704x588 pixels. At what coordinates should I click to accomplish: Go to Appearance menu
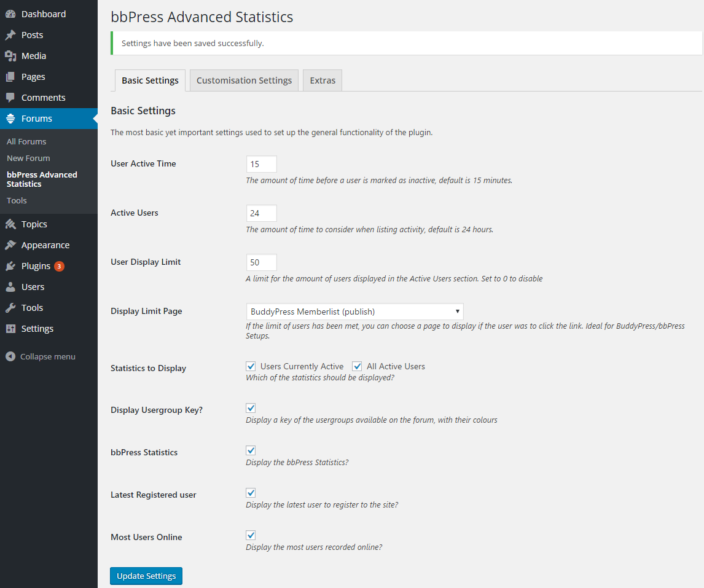pos(49,245)
